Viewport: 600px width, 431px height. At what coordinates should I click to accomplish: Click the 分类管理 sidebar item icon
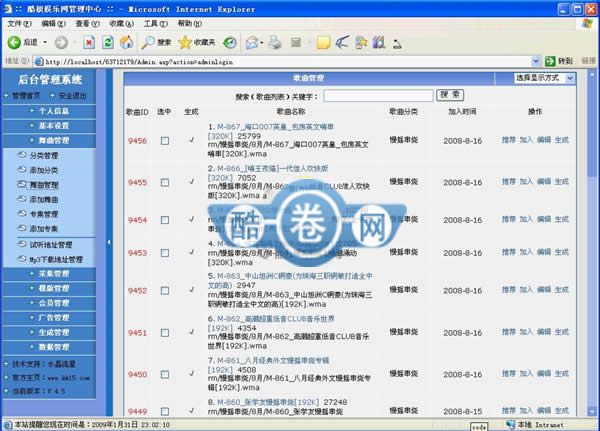pyautogui.click(x=22, y=155)
